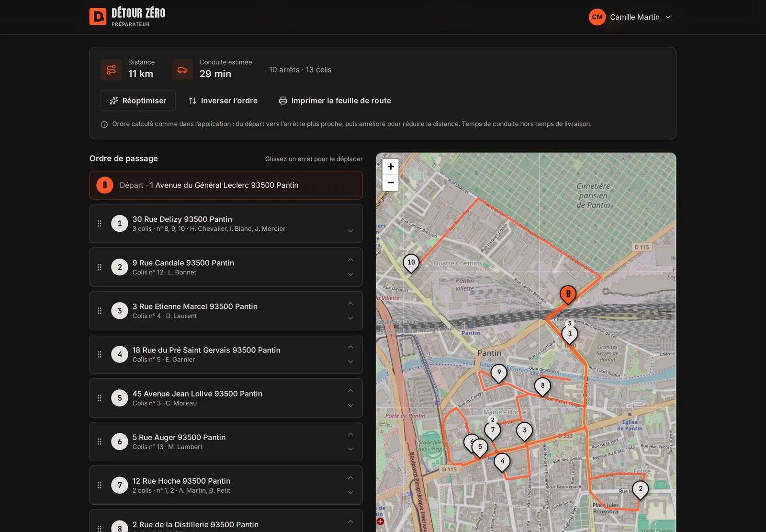Click map marker number 9
766x532 pixels.
click(x=499, y=373)
